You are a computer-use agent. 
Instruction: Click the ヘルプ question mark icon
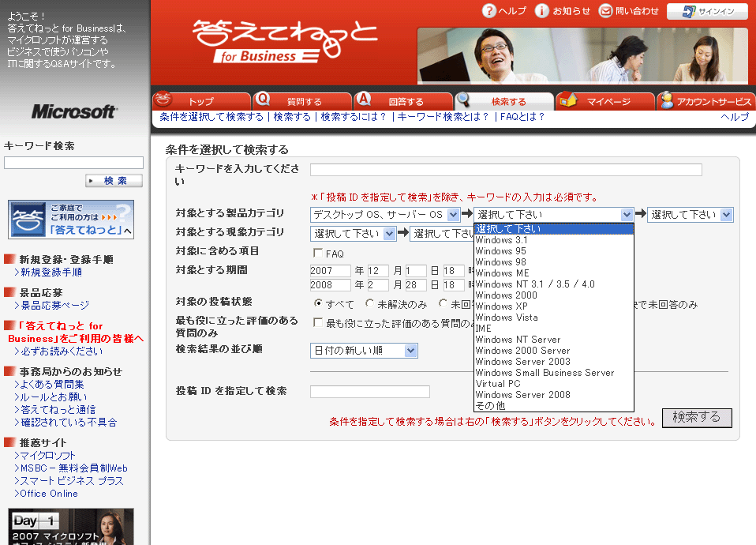tap(488, 11)
